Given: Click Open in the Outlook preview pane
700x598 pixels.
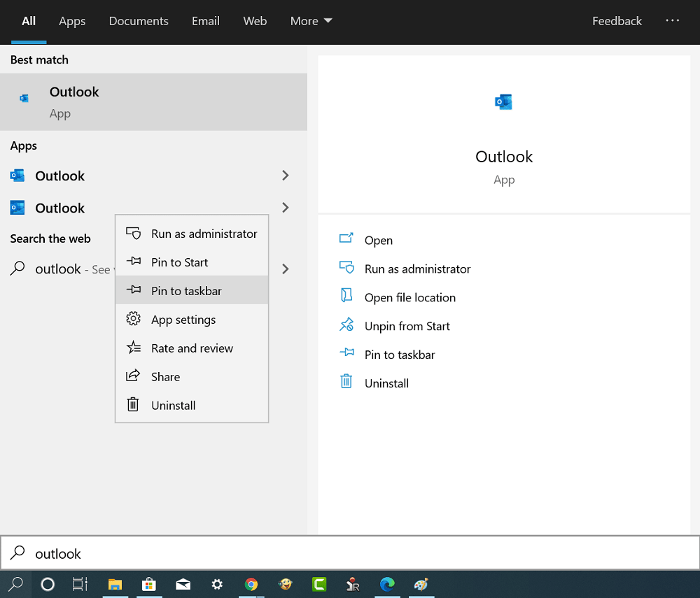Looking at the screenshot, I should (x=379, y=241).
